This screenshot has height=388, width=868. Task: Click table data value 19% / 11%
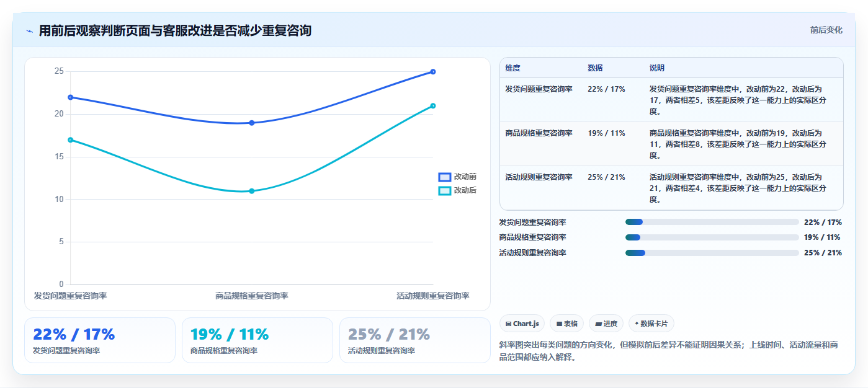coord(606,133)
